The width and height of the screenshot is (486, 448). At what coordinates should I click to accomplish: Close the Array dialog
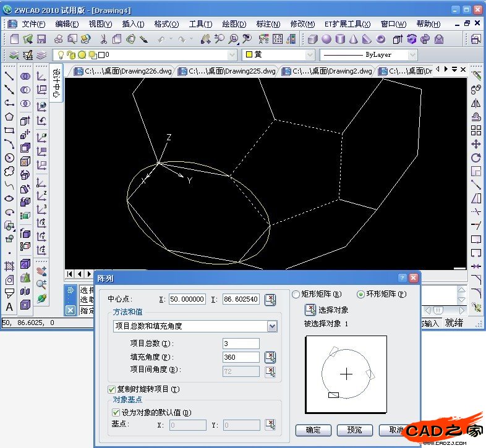pos(414,278)
